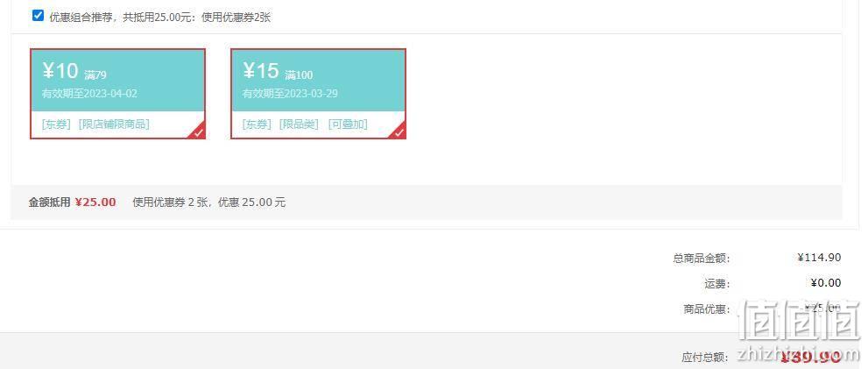Click the [限品类] tag
This screenshot has width=868, height=369.
[299, 124]
